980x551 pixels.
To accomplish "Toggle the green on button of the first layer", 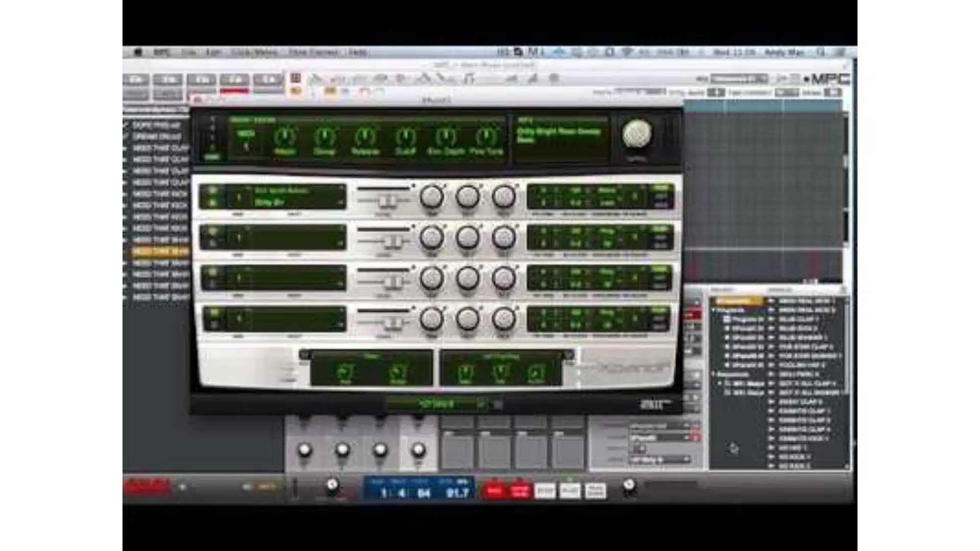I will (213, 190).
